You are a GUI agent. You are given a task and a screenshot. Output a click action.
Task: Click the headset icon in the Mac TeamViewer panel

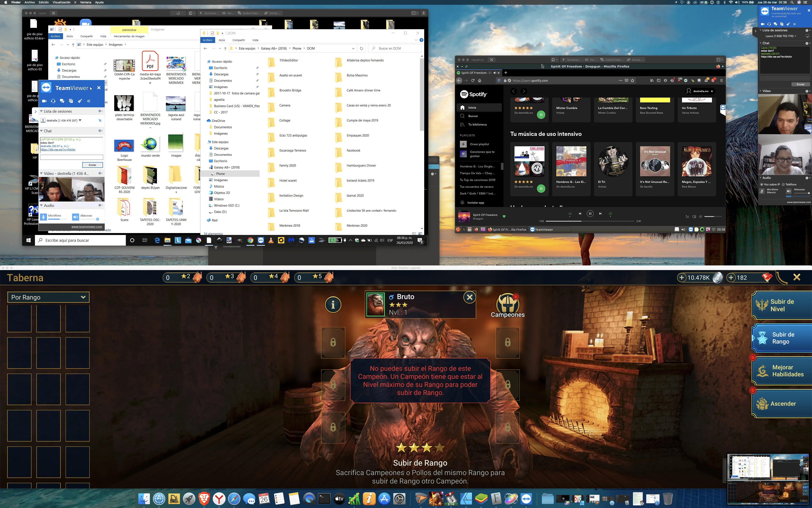point(769,24)
